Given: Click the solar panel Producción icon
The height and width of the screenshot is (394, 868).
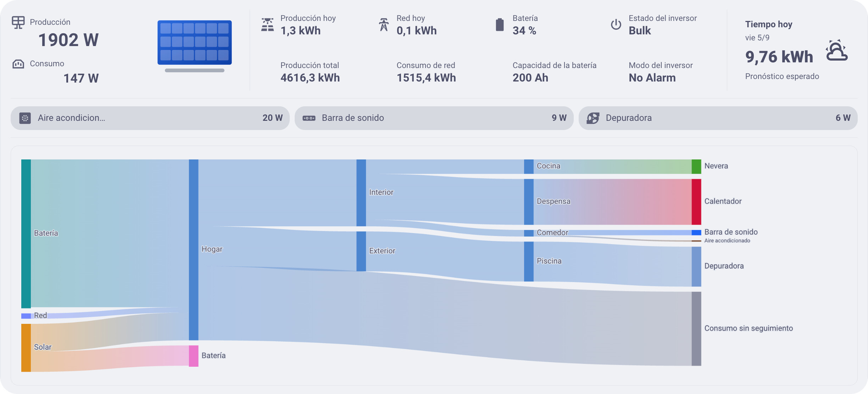Looking at the screenshot, I should [18, 22].
